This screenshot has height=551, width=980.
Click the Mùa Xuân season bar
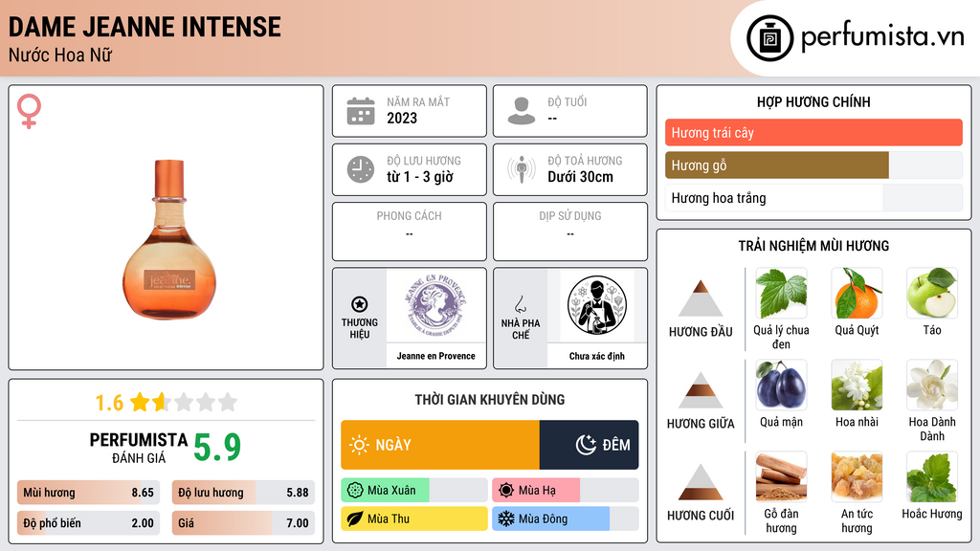click(413, 491)
